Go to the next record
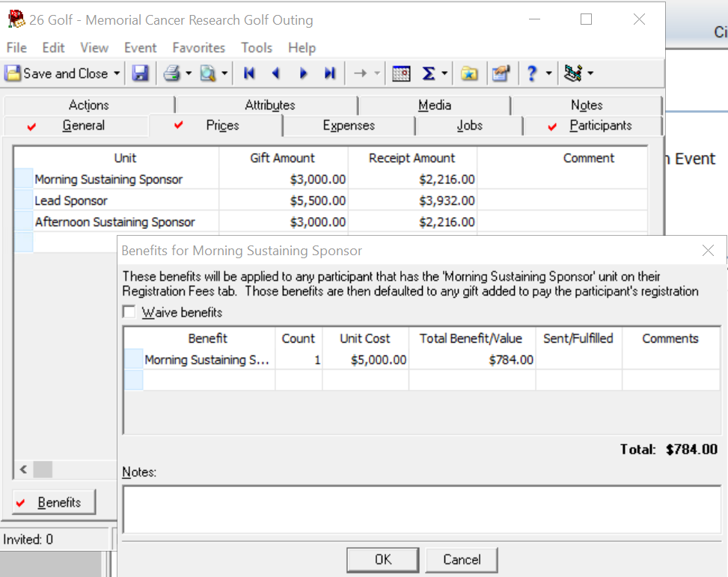 303,73
